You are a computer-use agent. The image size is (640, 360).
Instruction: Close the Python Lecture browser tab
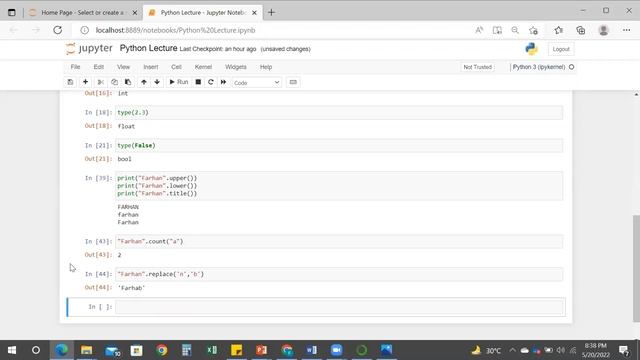pyautogui.click(x=254, y=13)
